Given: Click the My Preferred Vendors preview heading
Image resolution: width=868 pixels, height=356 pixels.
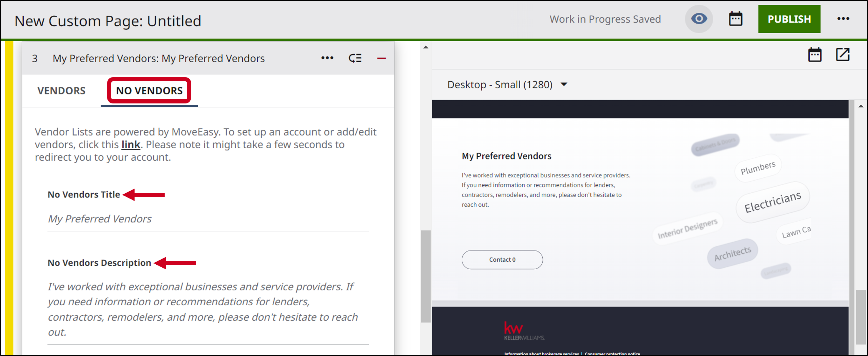Looking at the screenshot, I should pos(506,156).
